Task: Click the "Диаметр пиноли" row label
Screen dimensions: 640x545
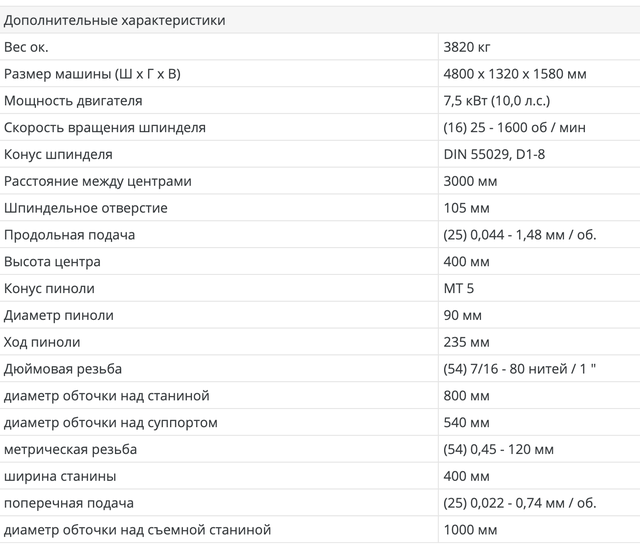Action: 59,315
